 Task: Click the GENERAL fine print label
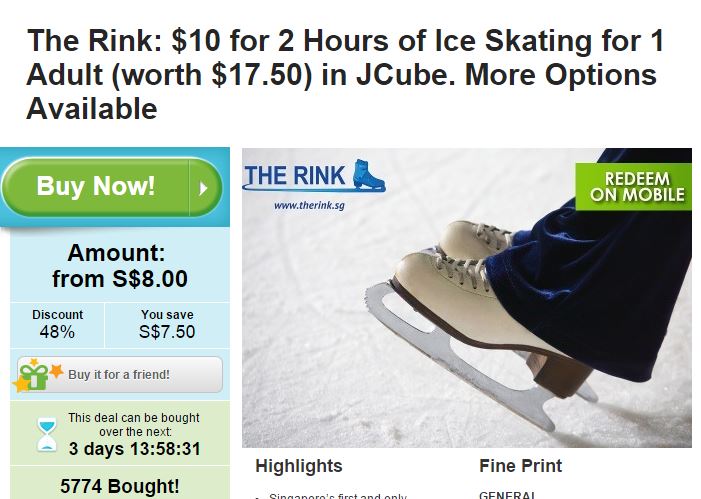pyautogui.click(x=507, y=495)
